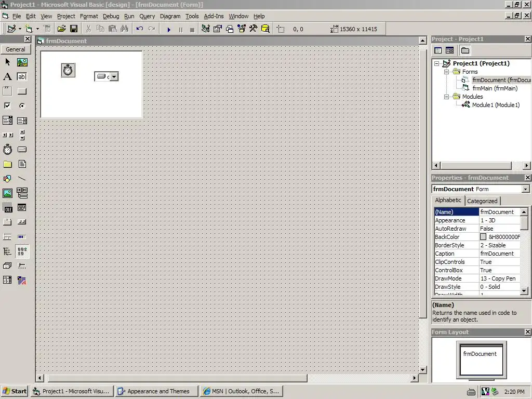Viewport: 532px width, 399px height.
Task: Click the Find binoculars toolbar icon
Action: tap(125, 29)
